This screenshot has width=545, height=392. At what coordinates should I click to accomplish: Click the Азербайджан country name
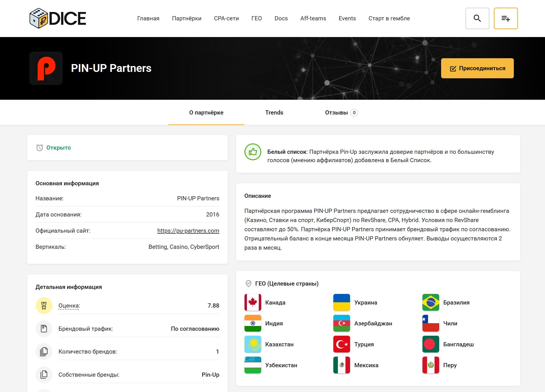pyautogui.click(x=373, y=323)
